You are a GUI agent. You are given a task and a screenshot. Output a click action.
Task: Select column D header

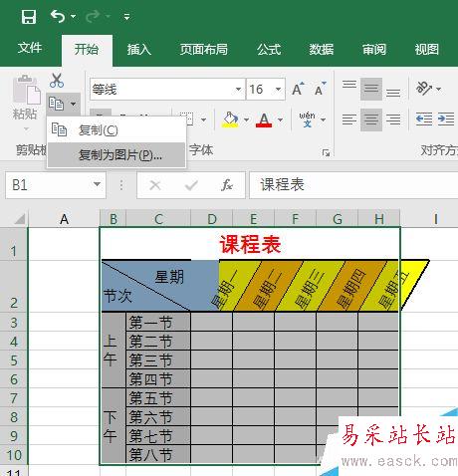tap(212, 219)
